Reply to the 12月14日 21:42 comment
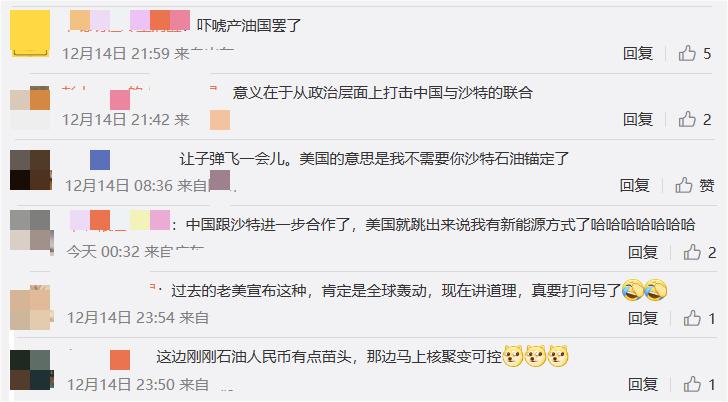Screen dimensions: 728x402 point(638,119)
